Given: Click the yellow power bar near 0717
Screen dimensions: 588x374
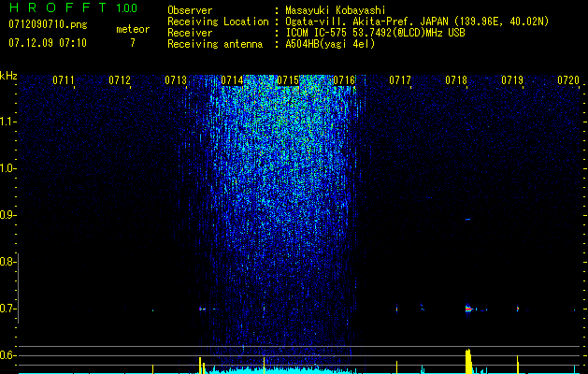Looking at the screenshot, I should [x=396, y=367].
